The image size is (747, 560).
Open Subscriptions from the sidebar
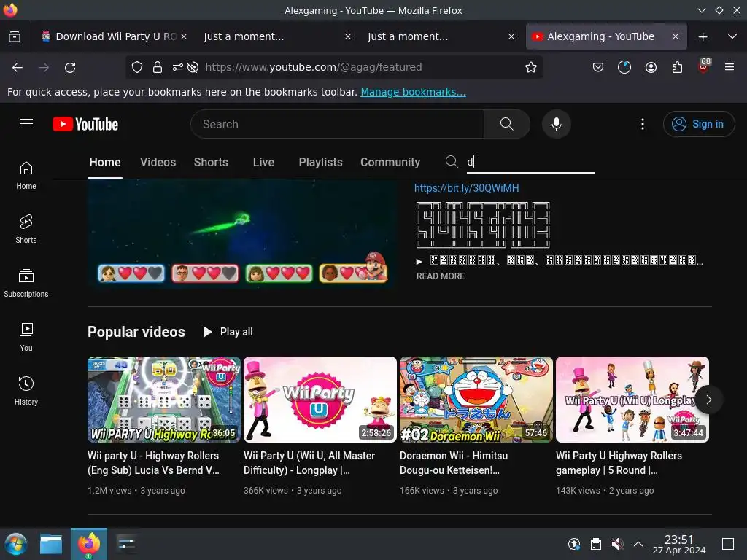tap(26, 283)
